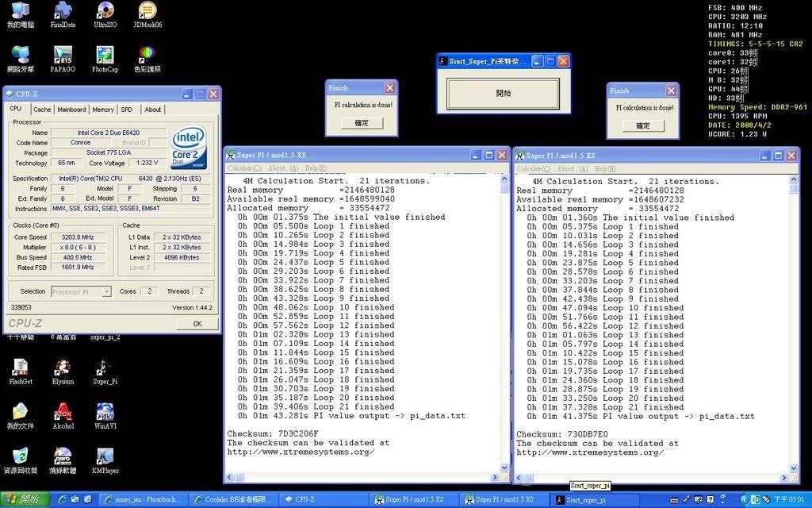Open About menu in the 7D3C206F Super PI window
Image resolution: width=812 pixels, height=508 pixels.
click(x=283, y=168)
